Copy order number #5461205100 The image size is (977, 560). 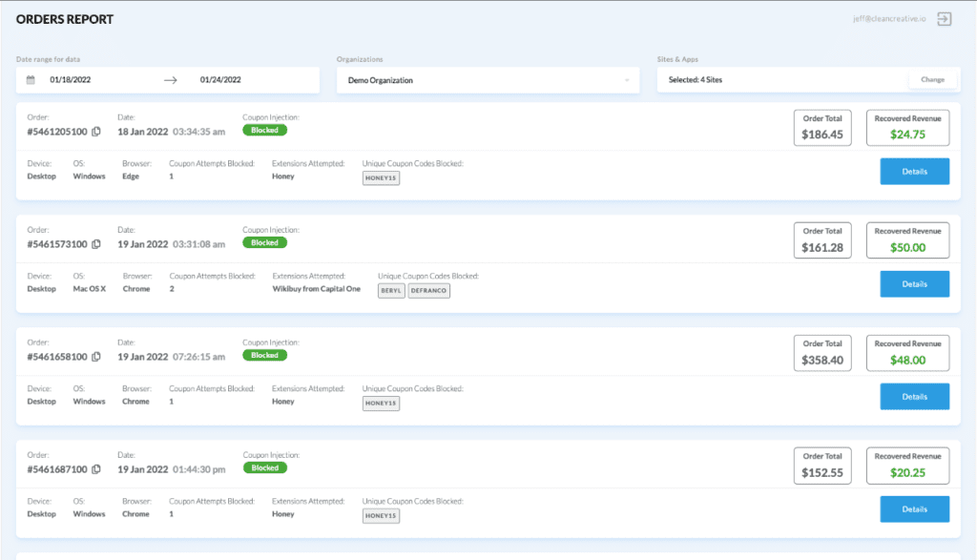[96, 132]
